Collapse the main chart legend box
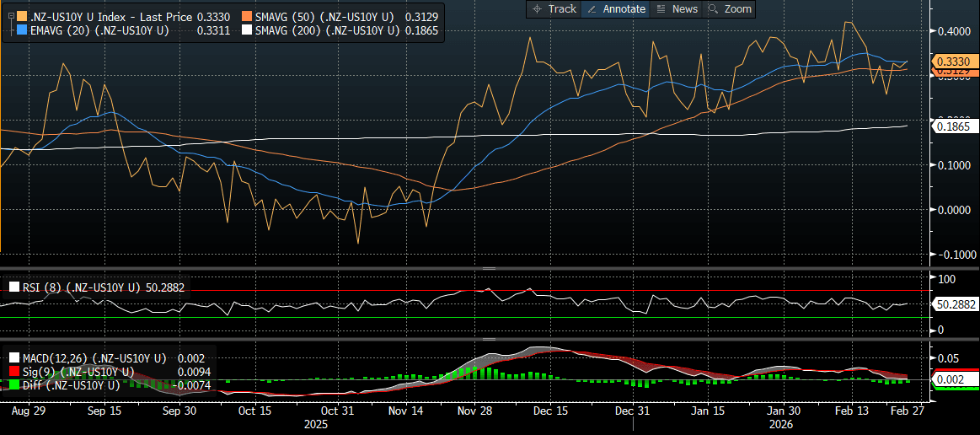980x435 pixels. [11, 15]
